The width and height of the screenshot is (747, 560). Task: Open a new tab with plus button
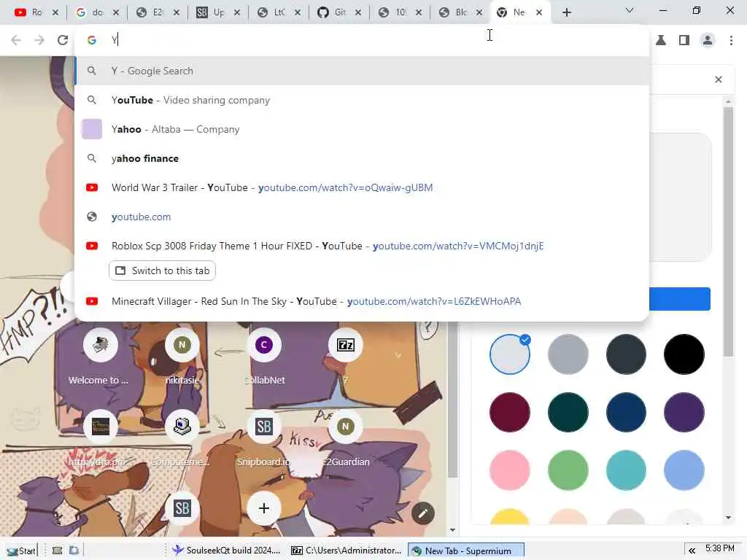pos(566,12)
